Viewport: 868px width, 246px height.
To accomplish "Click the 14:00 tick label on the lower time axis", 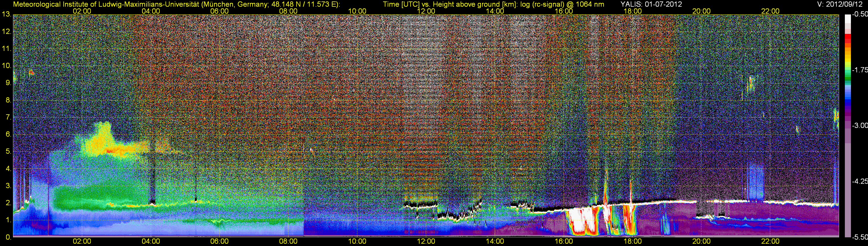I will click(x=495, y=241).
